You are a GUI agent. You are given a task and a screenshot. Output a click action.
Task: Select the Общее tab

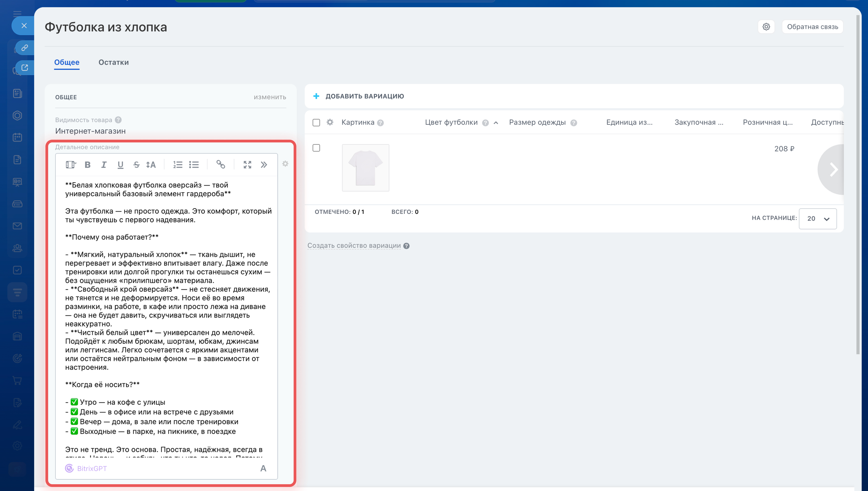67,62
